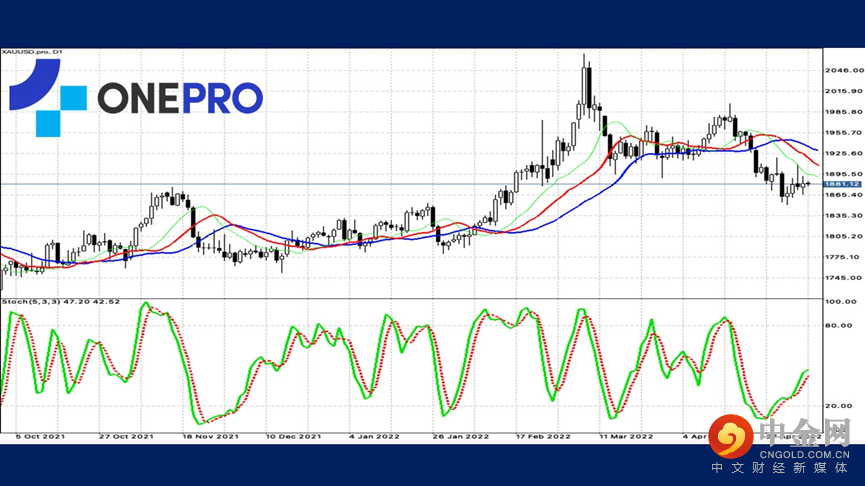865x486 pixels.
Task: Select the 2046.00 price axis label
Action: tap(844, 70)
